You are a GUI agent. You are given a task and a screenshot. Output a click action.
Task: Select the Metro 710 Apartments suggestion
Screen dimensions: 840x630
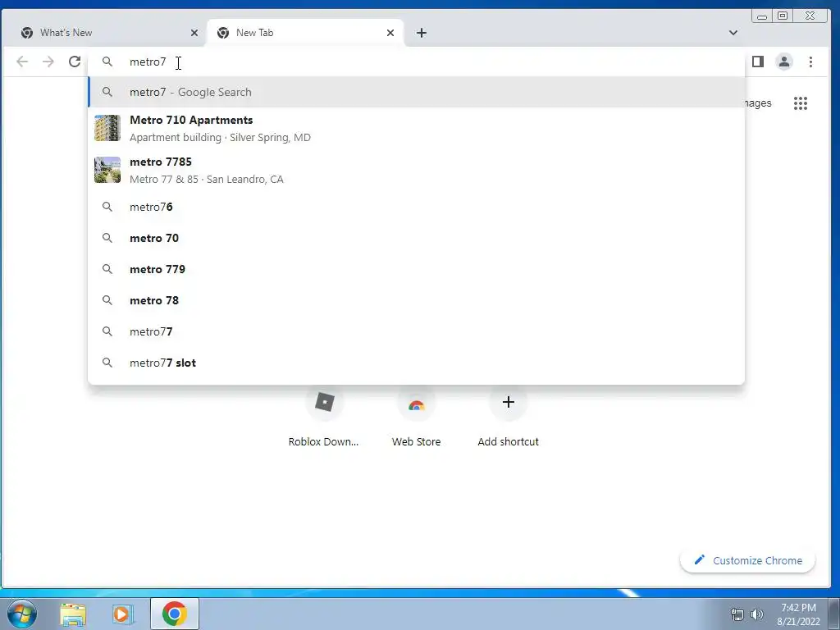click(417, 129)
